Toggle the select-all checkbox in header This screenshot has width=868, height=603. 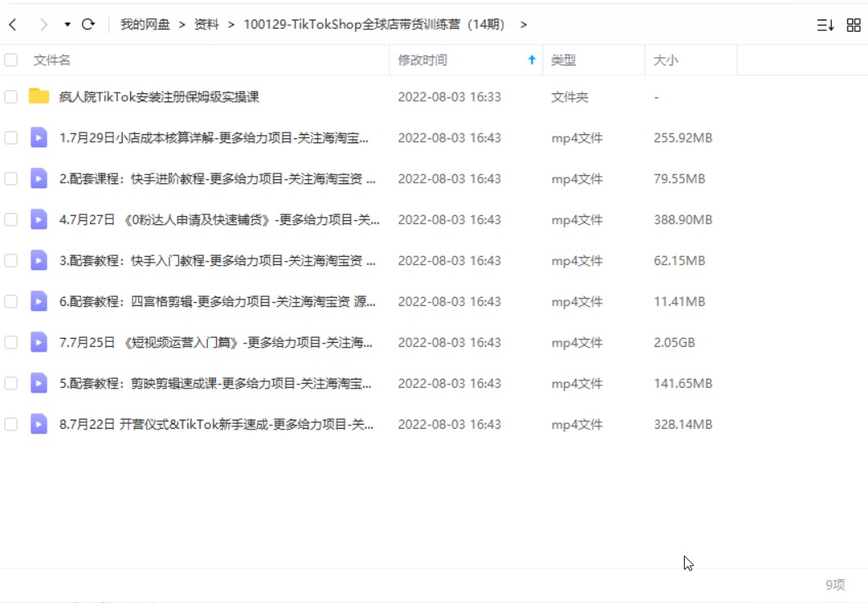tap(11, 60)
